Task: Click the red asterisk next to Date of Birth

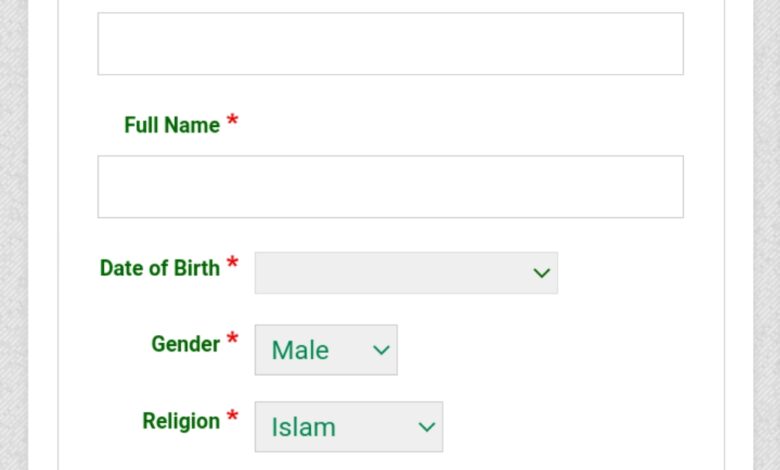Action: pos(232,262)
